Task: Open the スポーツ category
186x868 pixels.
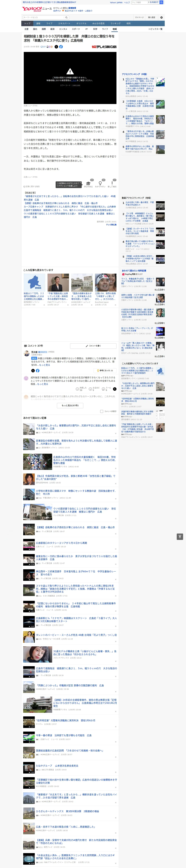Action: [76, 29]
